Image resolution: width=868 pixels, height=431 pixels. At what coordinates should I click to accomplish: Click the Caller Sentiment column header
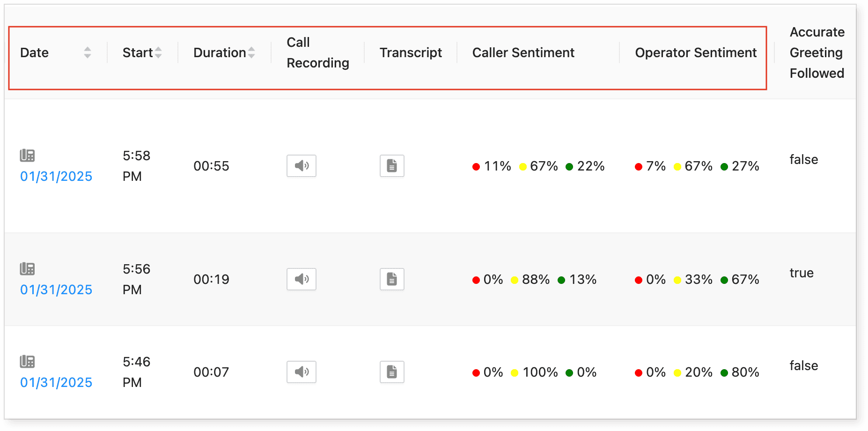(523, 52)
